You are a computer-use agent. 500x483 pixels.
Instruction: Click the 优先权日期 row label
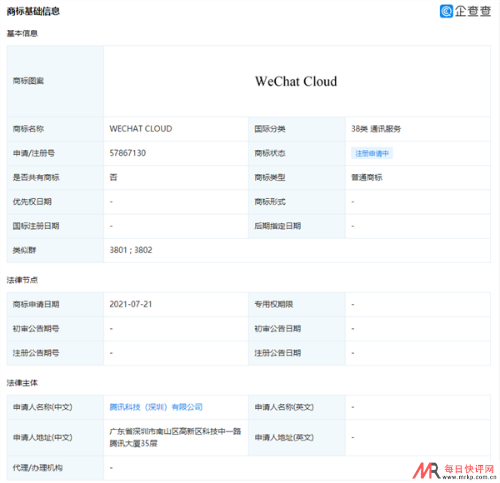(32, 202)
